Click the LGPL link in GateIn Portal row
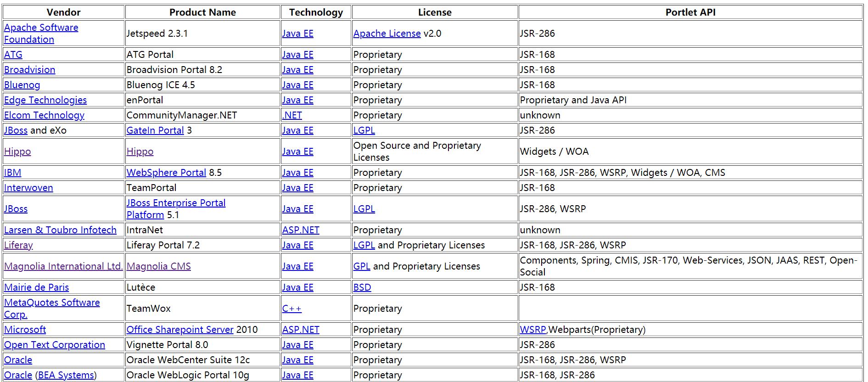Viewport: 868px width, 382px height. click(364, 130)
